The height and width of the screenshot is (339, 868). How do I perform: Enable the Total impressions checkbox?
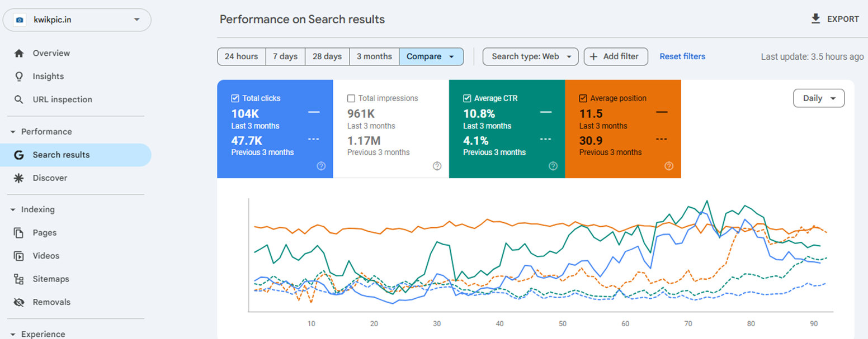[351, 98]
